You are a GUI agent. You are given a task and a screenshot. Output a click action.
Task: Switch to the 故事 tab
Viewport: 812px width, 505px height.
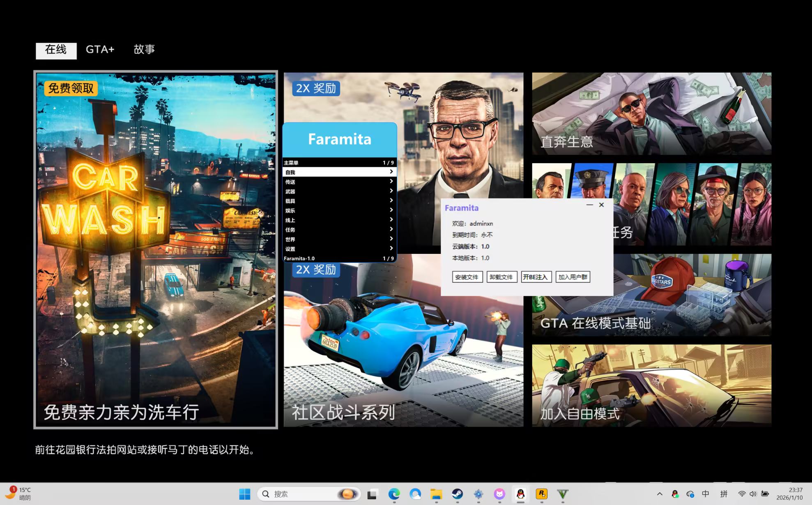tap(144, 50)
